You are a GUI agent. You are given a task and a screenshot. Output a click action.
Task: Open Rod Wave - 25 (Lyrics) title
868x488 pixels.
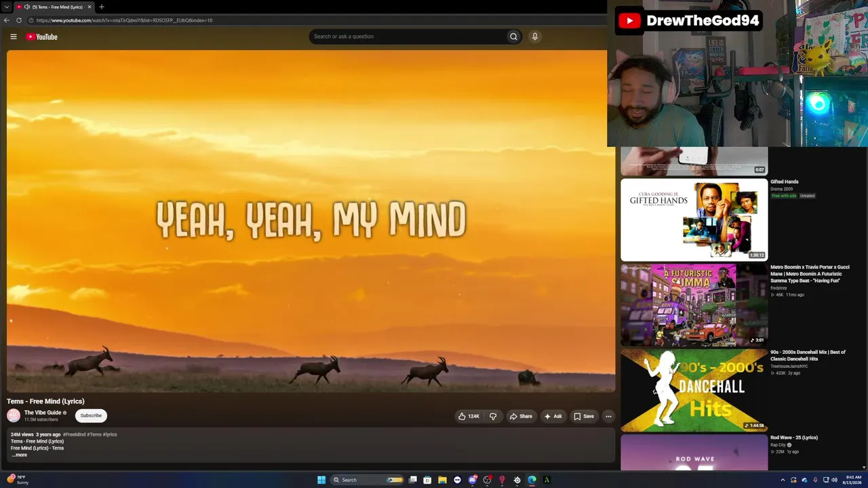tap(794, 438)
